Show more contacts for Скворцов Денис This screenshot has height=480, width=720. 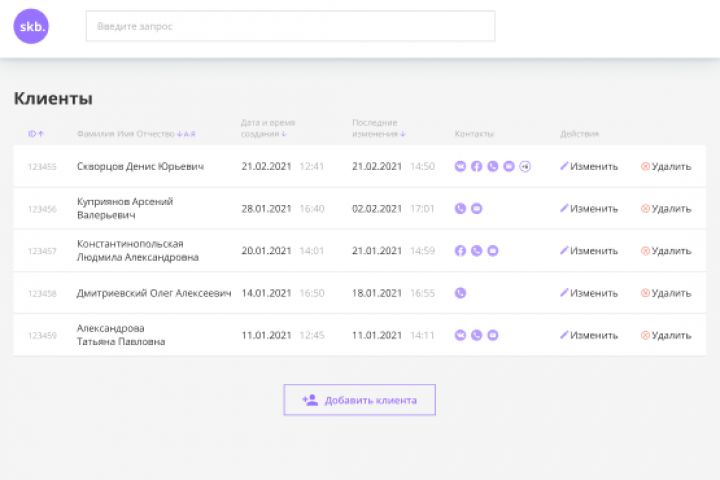click(x=525, y=167)
